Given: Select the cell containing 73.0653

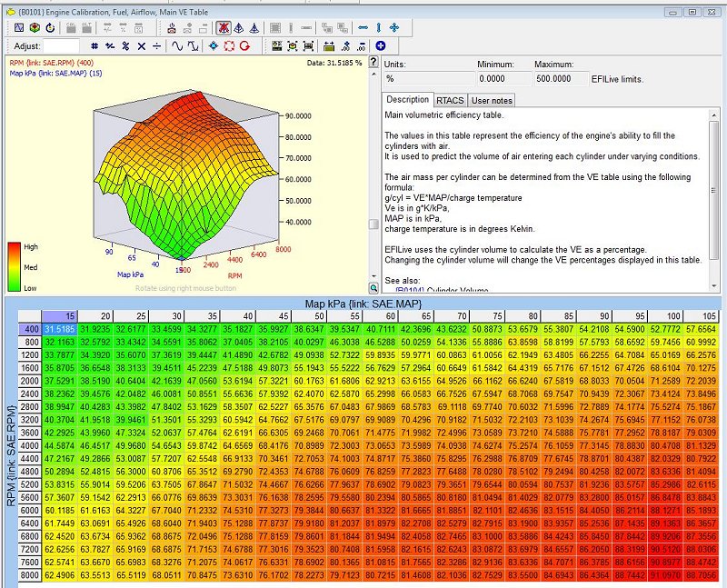Looking at the screenshot, I should (x=381, y=445).
